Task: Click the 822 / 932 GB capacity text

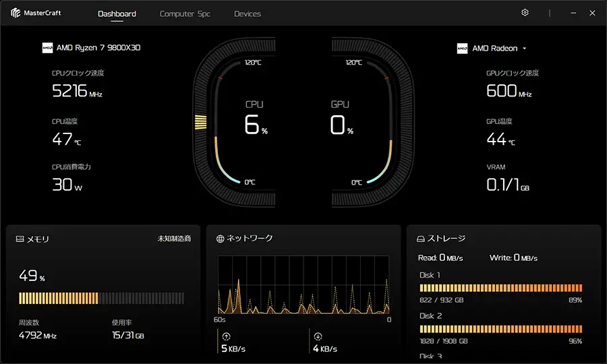Action: tap(442, 300)
